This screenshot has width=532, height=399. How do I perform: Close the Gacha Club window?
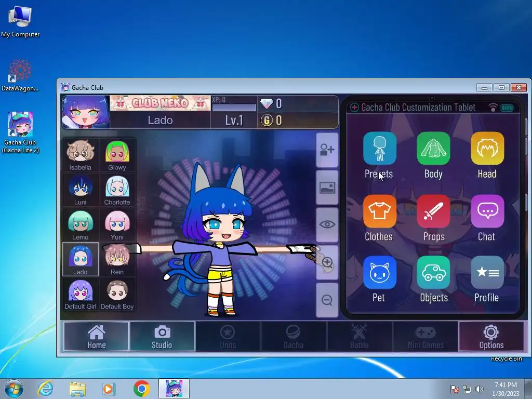pos(519,88)
